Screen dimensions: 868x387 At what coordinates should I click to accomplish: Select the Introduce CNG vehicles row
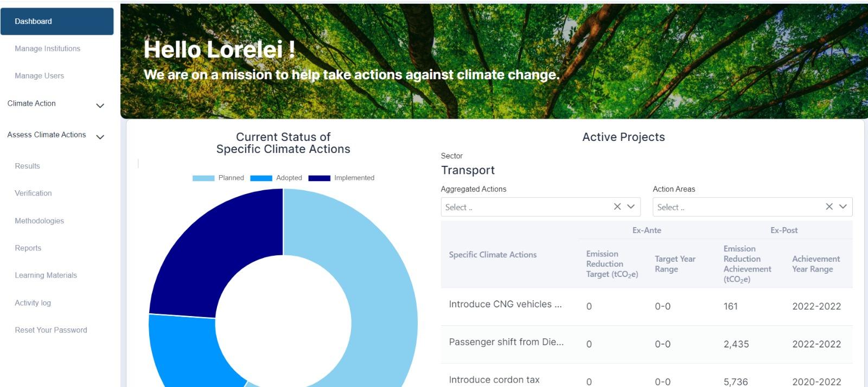tap(647, 306)
